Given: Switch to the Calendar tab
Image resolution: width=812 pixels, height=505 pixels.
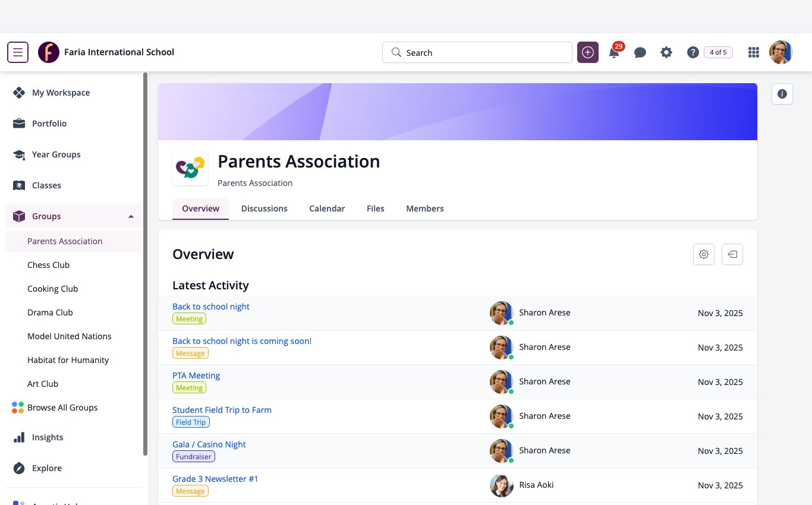Looking at the screenshot, I should click(x=327, y=209).
